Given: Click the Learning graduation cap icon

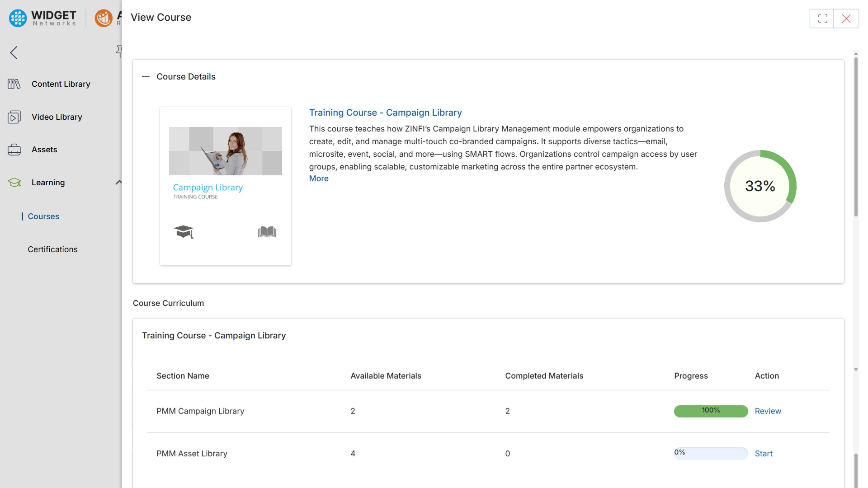Looking at the screenshot, I should point(14,183).
